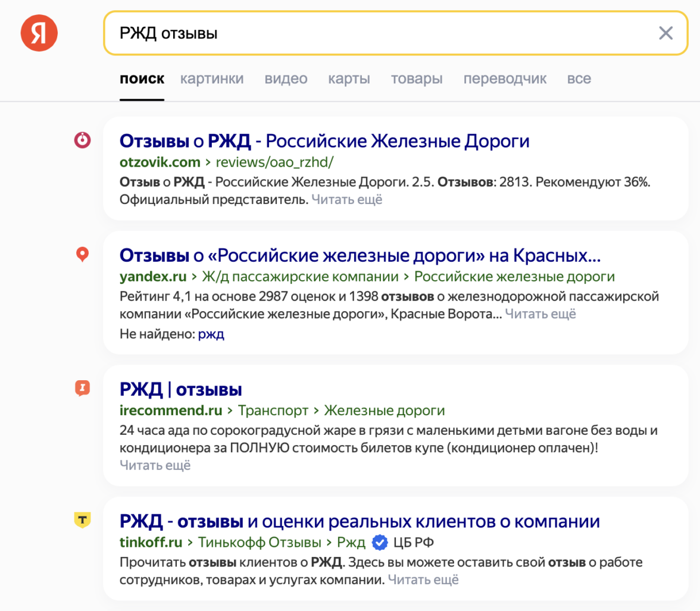Open РЖД | отзывы irecommend result

pyautogui.click(x=180, y=390)
